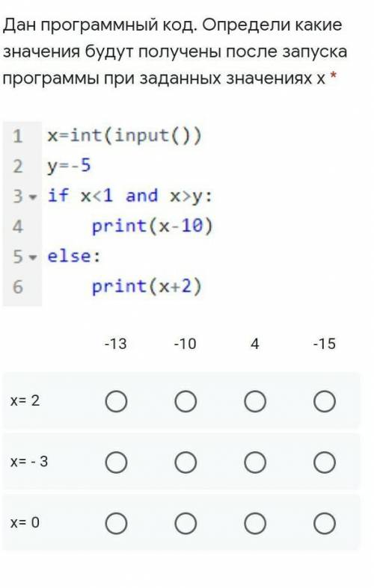Select 4 for row x= - 3
Viewport: 374px width, 588px height.
click(x=255, y=462)
